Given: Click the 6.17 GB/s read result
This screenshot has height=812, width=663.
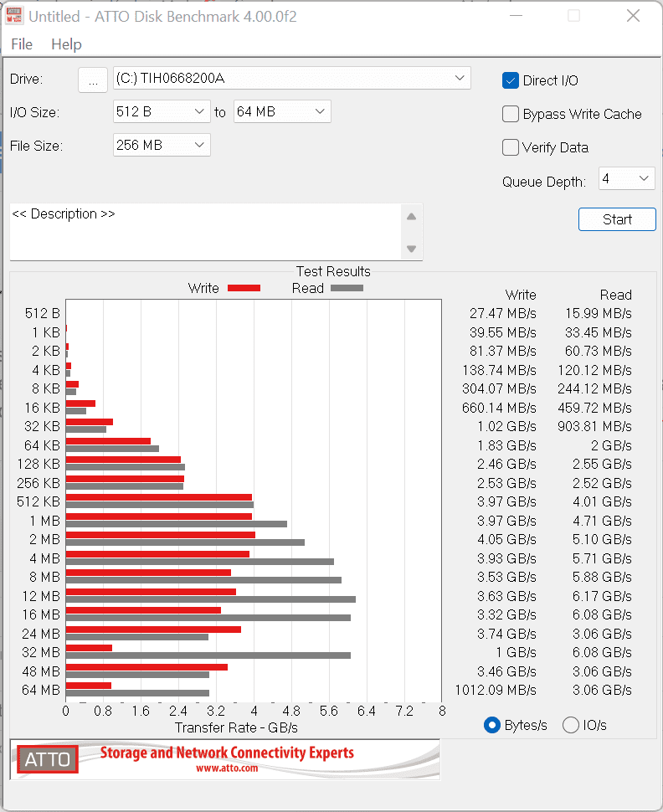Looking at the screenshot, I should 602,596.
